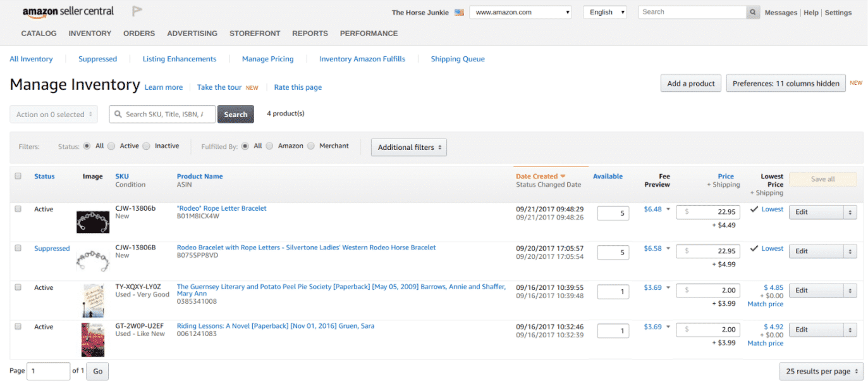The width and height of the screenshot is (868, 388).
Task: Click Match price for Guernsey book row
Action: pyautogui.click(x=765, y=304)
